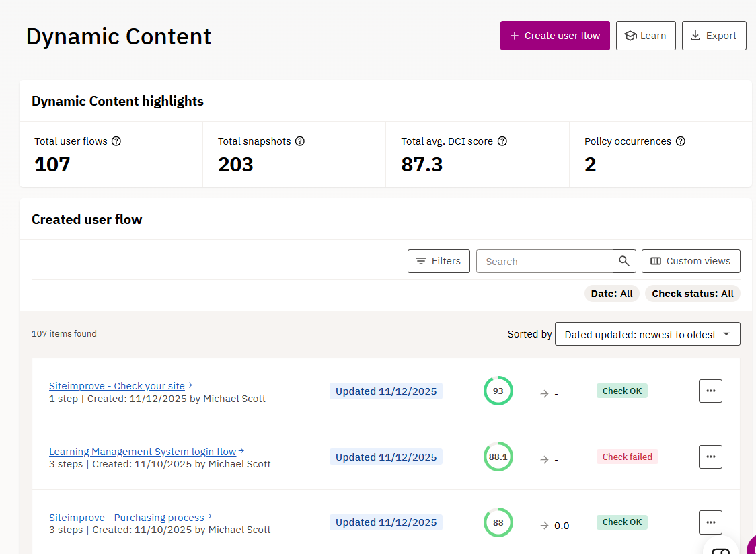Open Learning Management System login flow link

pyautogui.click(x=143, y=452)
